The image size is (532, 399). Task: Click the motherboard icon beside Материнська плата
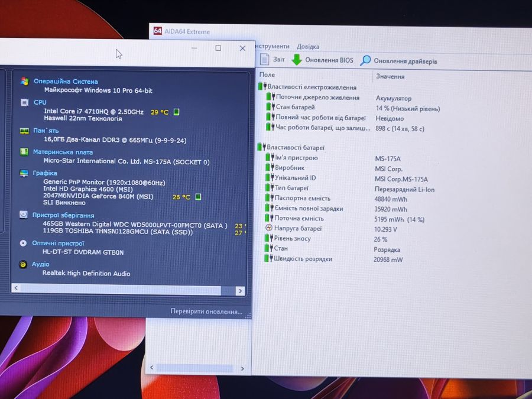point(24,152)
